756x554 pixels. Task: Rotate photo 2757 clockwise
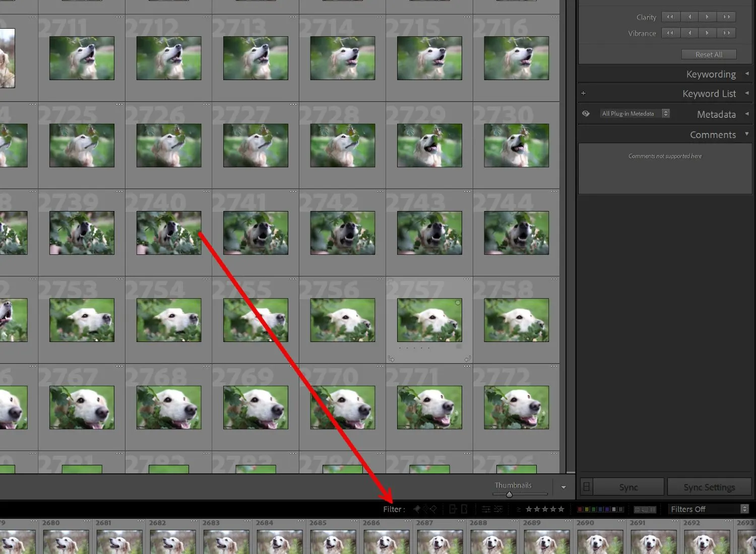pyautogui.click(x=468, y=359)
